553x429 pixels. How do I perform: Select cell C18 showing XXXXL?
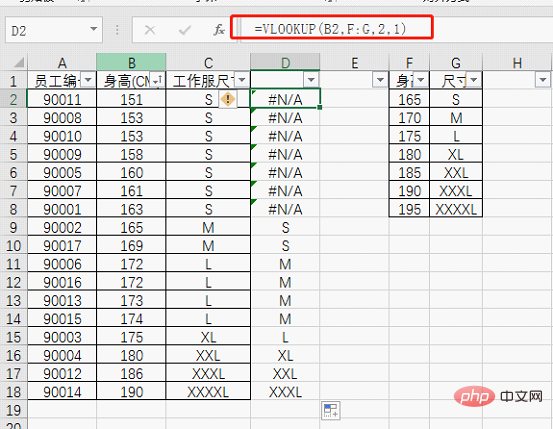point(208,392)
